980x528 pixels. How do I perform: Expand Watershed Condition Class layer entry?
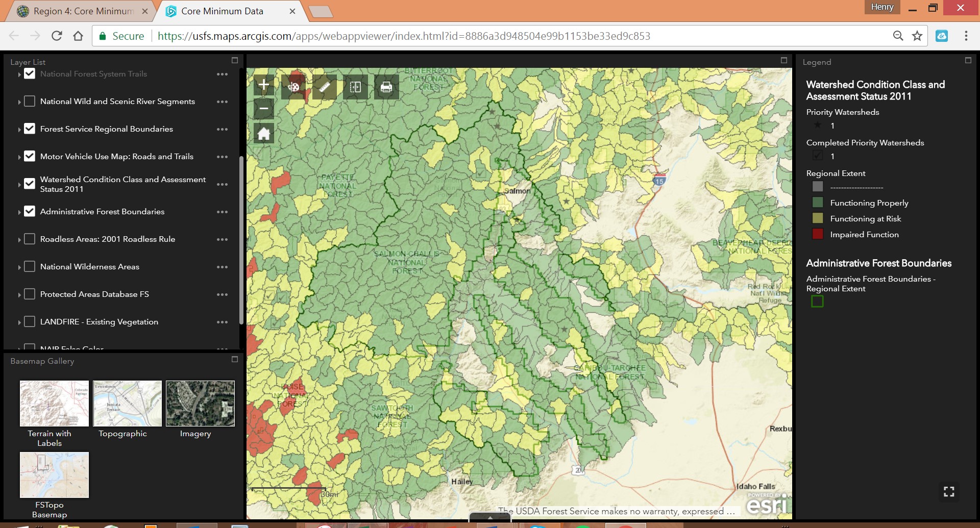pos(19,185)
